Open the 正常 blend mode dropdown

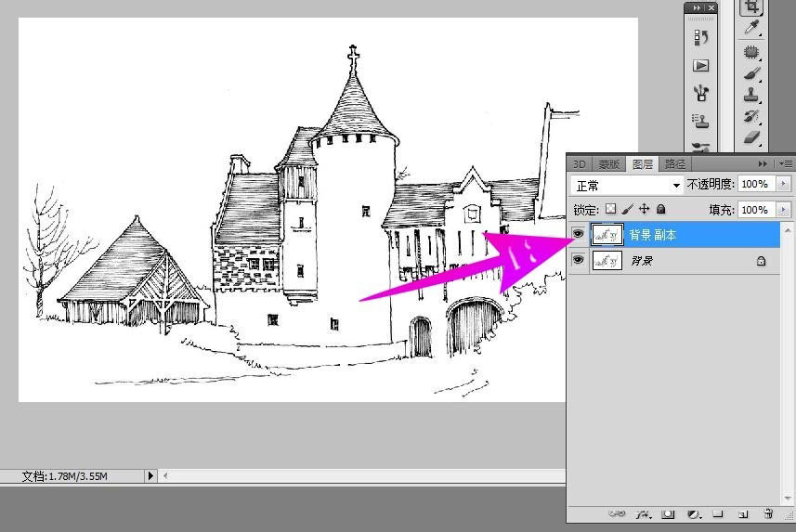pyautogui.click(x=627, y=185)
